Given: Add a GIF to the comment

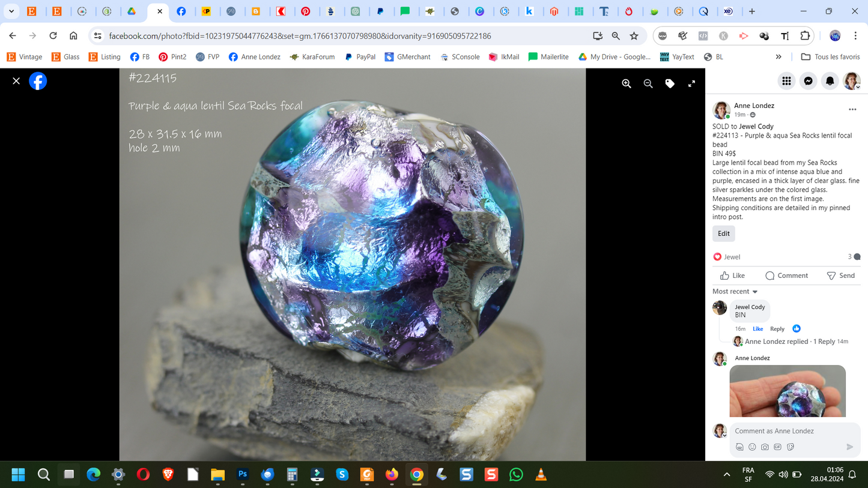Looking at the screenshot, I should click(x=777, y=447).
